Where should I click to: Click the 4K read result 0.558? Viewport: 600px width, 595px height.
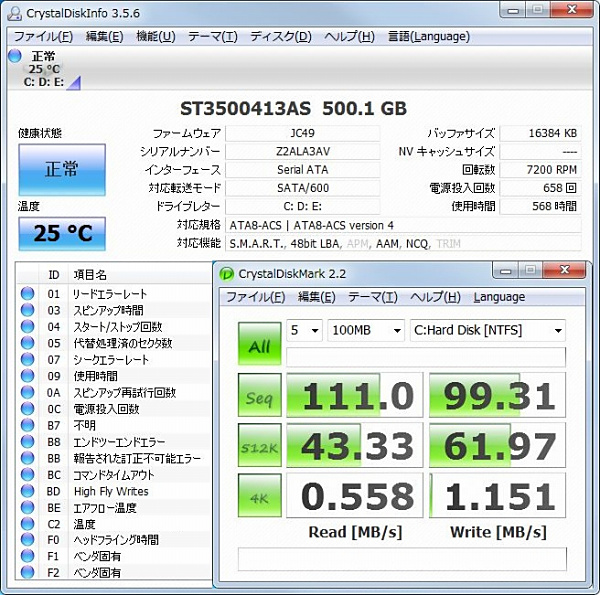[x=355, y=496]
